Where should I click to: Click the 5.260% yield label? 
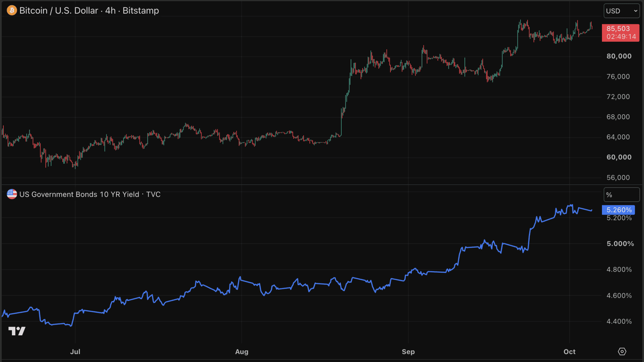[618, 210]
